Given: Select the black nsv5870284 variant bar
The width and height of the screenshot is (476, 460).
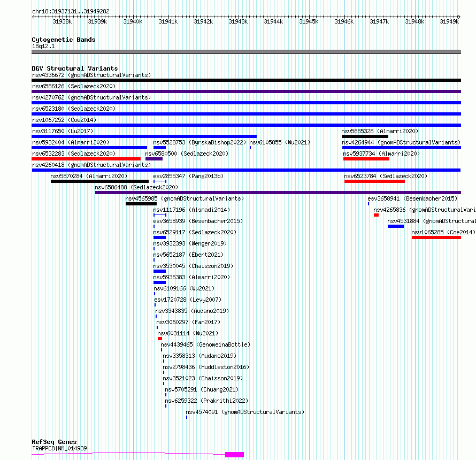Looking at the screenshot, I should pyautogui.click(x=99, y=181).
